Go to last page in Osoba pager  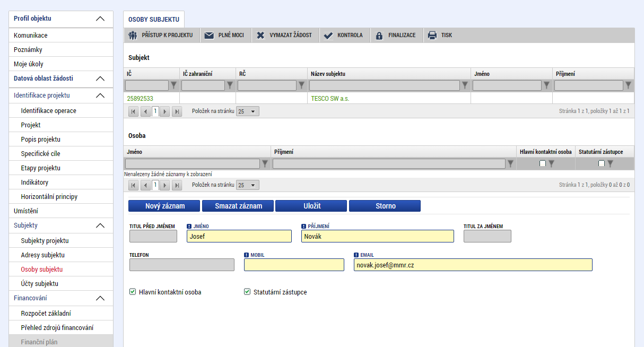pyautogui.click(x=177, y=185)
